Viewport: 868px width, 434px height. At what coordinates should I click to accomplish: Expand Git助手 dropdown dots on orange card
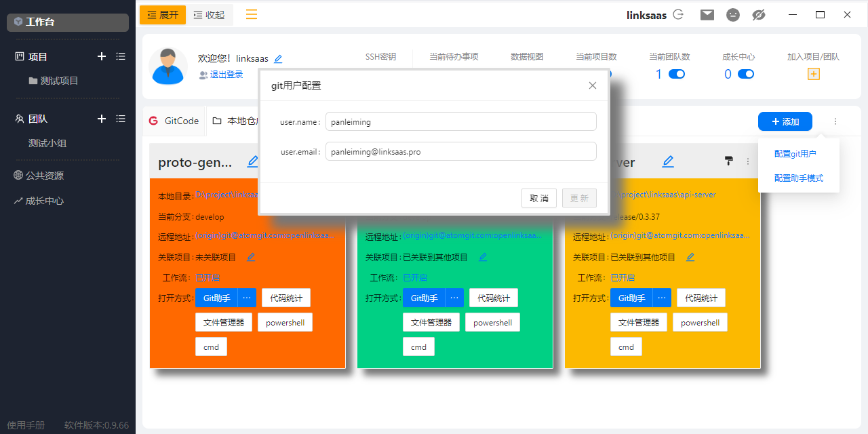[x=247, y=298]
